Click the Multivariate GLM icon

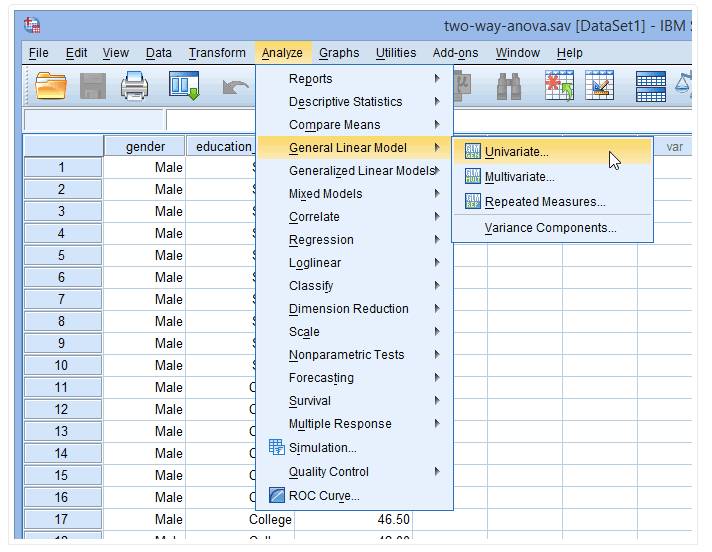472,176
